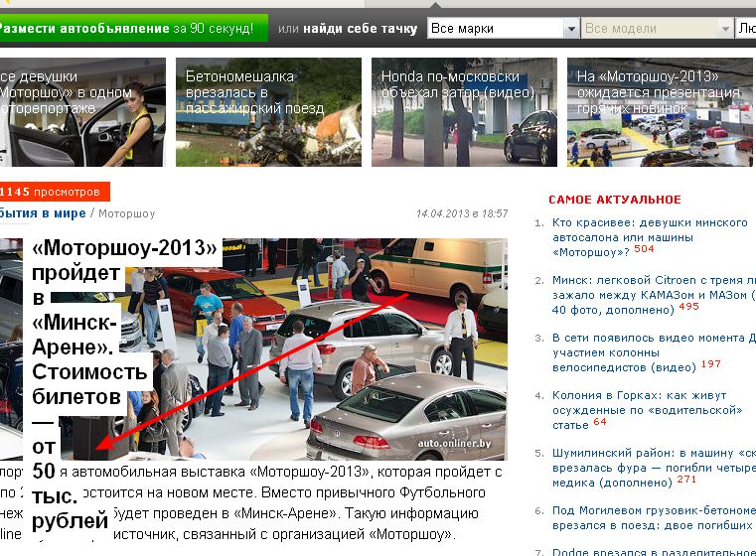
Task: Open the 'События в мире' breadcrumb link
Action: point(43,212)
